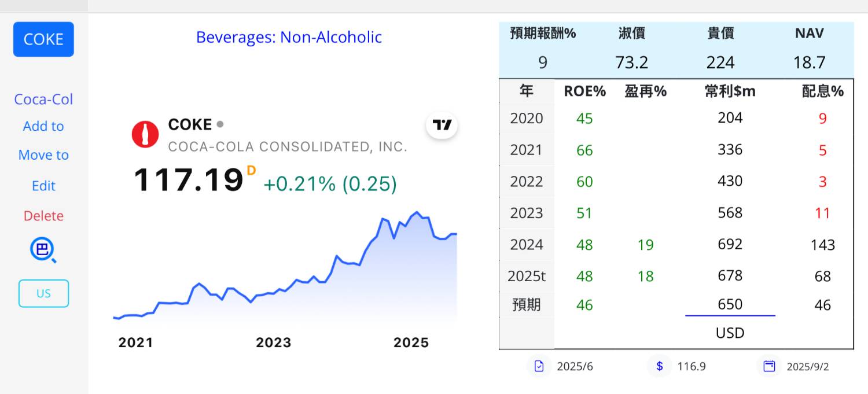Click the ROE% column header

click(584, 91)
